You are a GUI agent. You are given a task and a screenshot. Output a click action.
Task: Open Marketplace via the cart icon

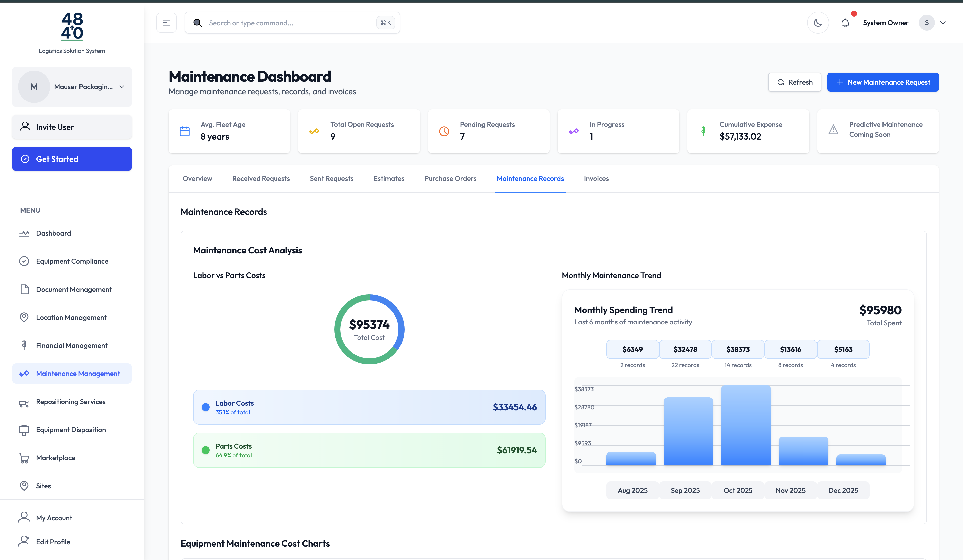[24, 458]
